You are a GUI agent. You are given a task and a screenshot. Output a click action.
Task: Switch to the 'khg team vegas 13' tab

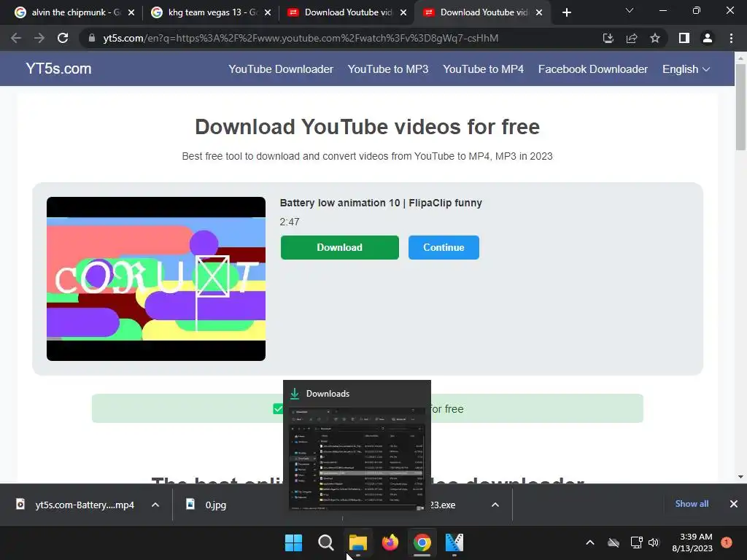tap(209, 12)
